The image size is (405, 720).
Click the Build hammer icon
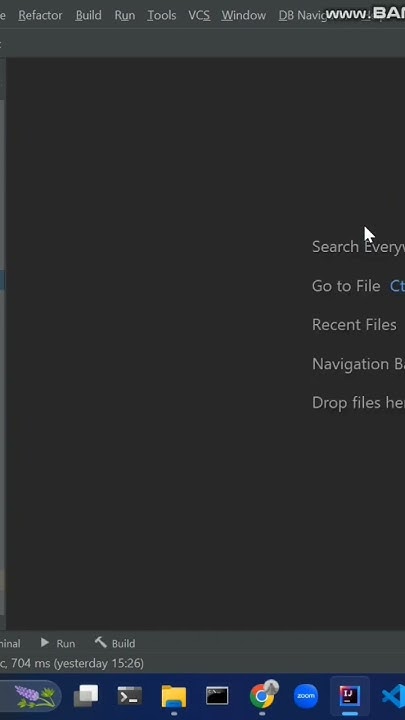tap(101, 642)
